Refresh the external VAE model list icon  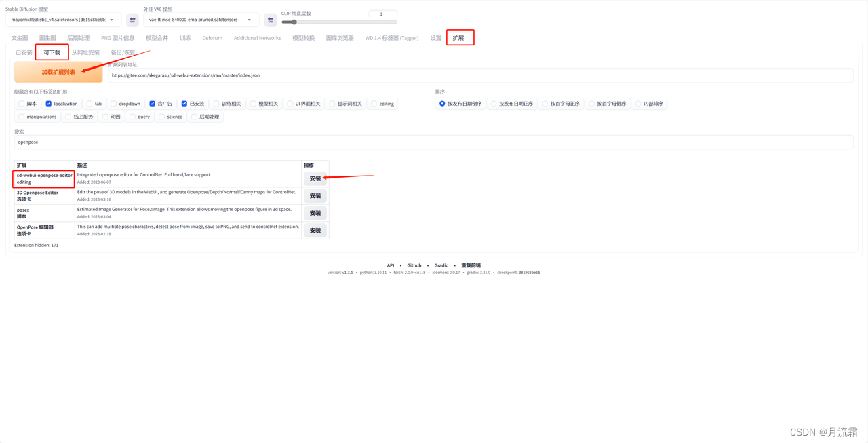pyautogui.click(x=271, y=20)
